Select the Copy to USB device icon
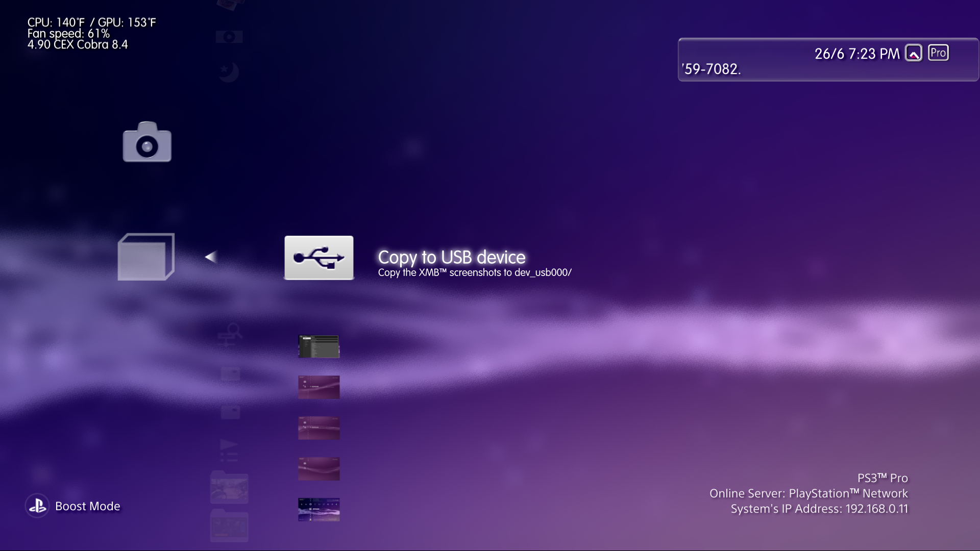Screen dimensions: 980x551 pyautogui.click(x=318, y=258)
